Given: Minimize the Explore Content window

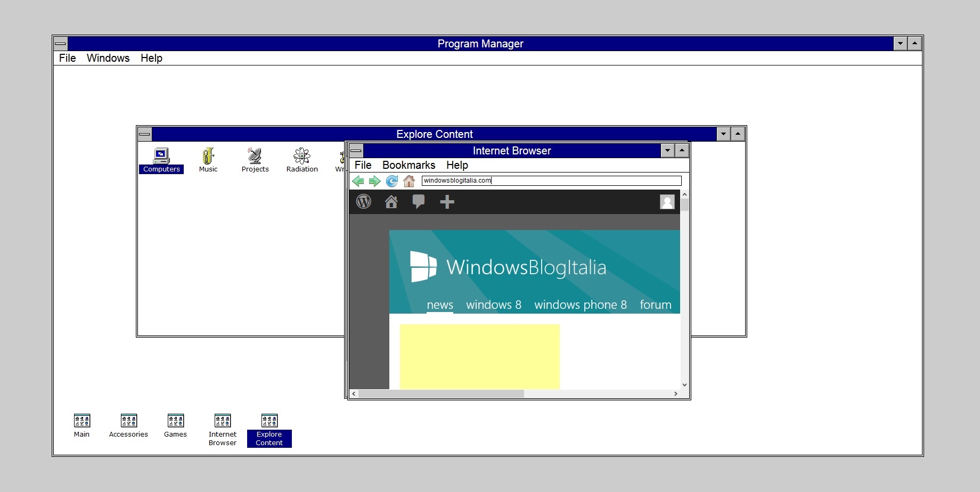Looking at the screenshot, I should [x=723, y=134].
